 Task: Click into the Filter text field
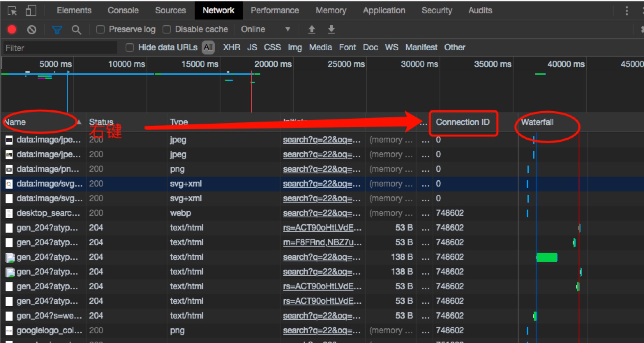pos(60,48)
